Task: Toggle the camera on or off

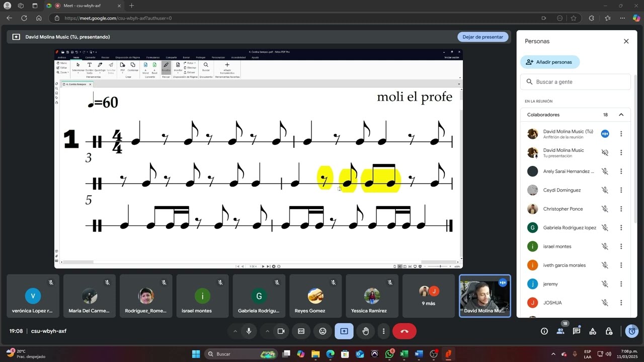Action: pos(281,331)
